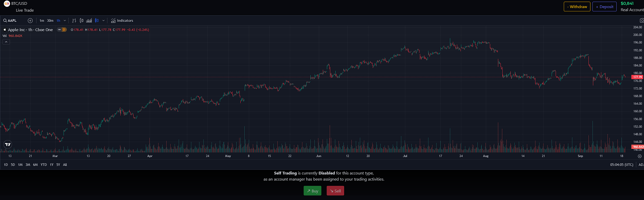This screenshot has height=200, width=644.
Task: Click the Real Account label
Action: (x=632, y=10)
